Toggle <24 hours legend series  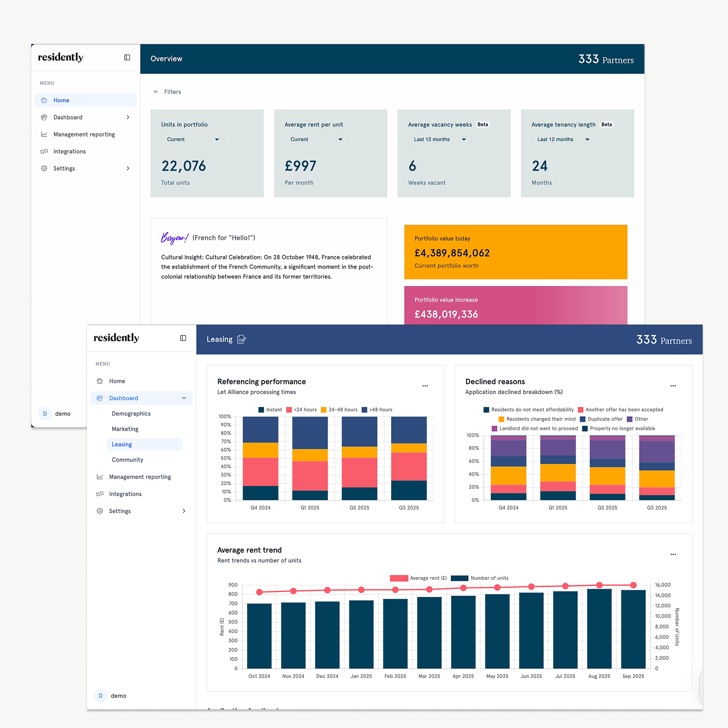coord(301,410)
